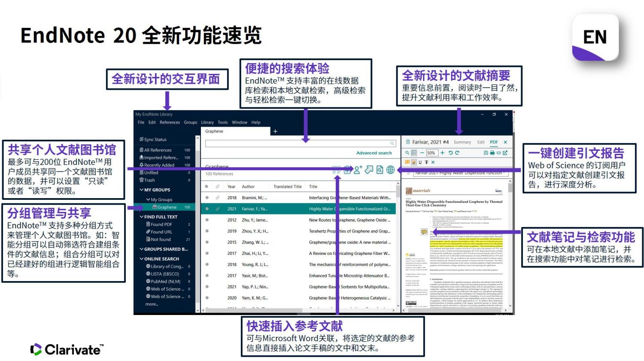Select the strikethrough annotation tool
The height and width of the screenshot is (361, 644).
tap(426, 162)
